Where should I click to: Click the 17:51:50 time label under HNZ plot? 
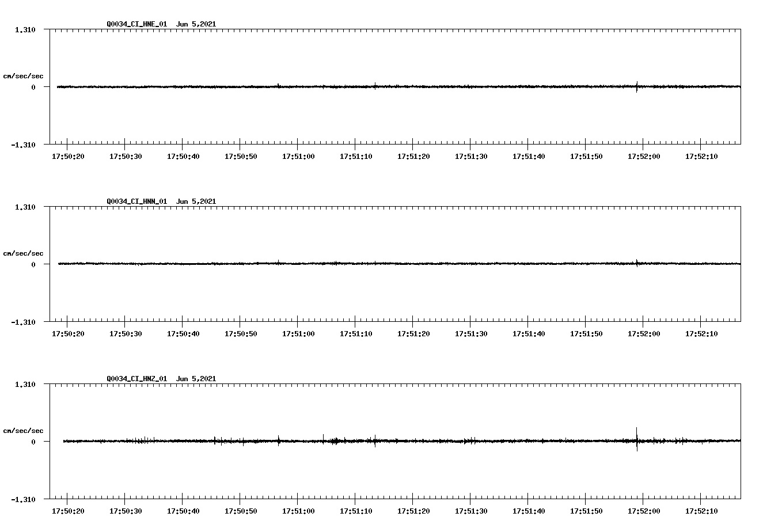tap(586, 511)
